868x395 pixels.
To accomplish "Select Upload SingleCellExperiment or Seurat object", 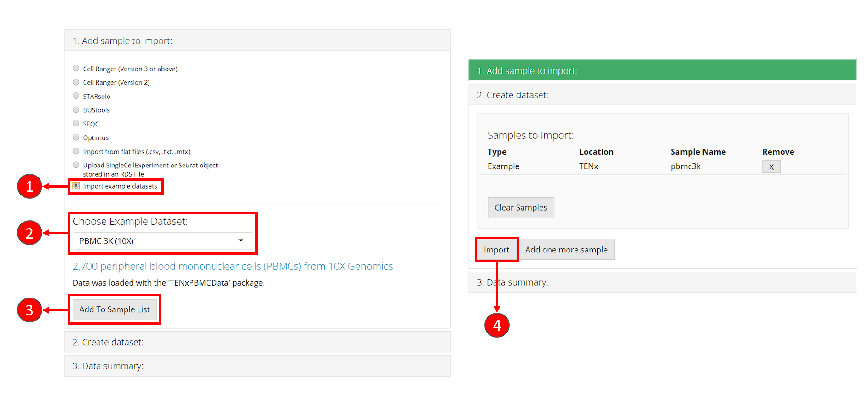I will (76, 165).
